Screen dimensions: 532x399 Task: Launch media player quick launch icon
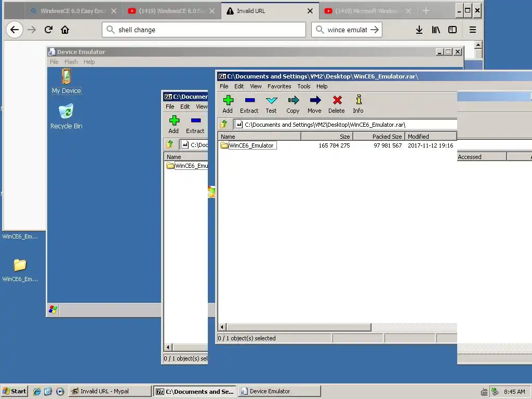[60, 392]
